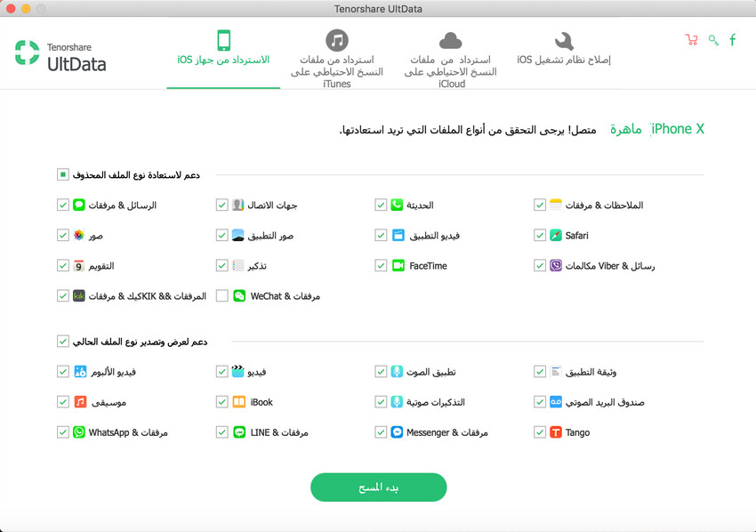756x532 pixels.
Task: Uncheck the WhatsApp & attachments checkbox
Action: (x=63, y=432)
